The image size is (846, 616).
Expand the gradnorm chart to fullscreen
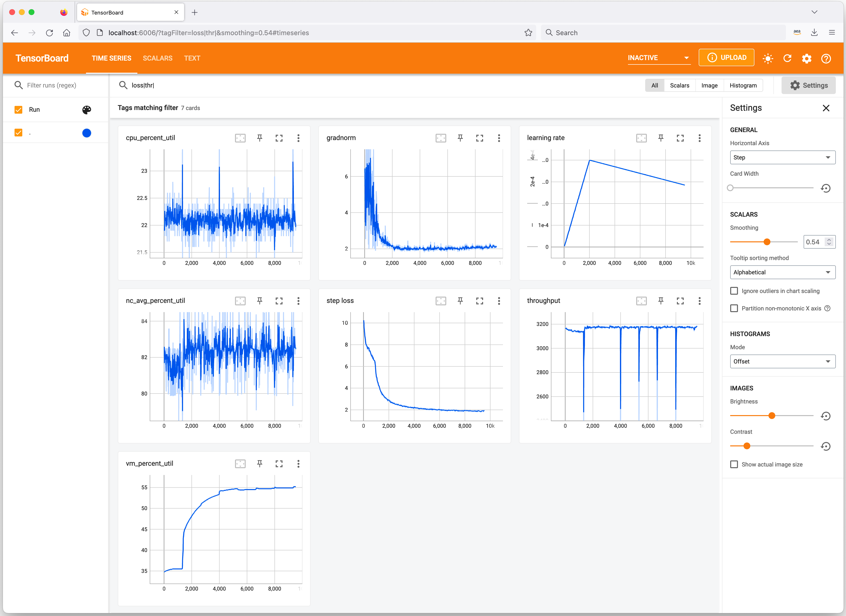pos(480,138)
